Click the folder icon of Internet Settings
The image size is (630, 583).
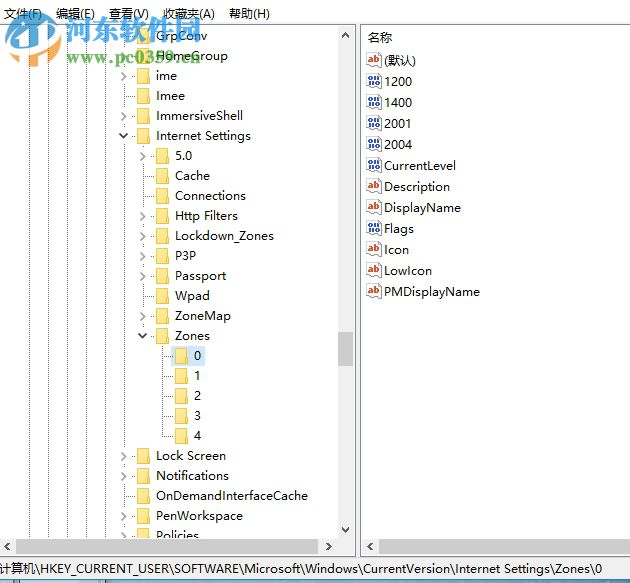(x=143, y=136)
